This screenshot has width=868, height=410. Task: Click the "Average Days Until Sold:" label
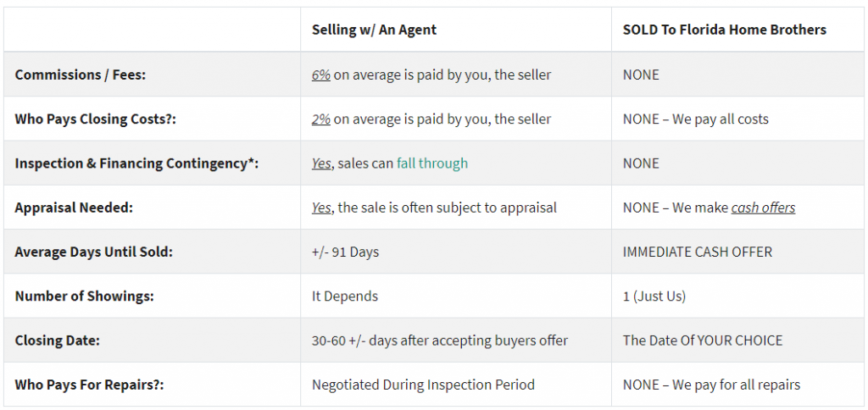coord(93,252)
